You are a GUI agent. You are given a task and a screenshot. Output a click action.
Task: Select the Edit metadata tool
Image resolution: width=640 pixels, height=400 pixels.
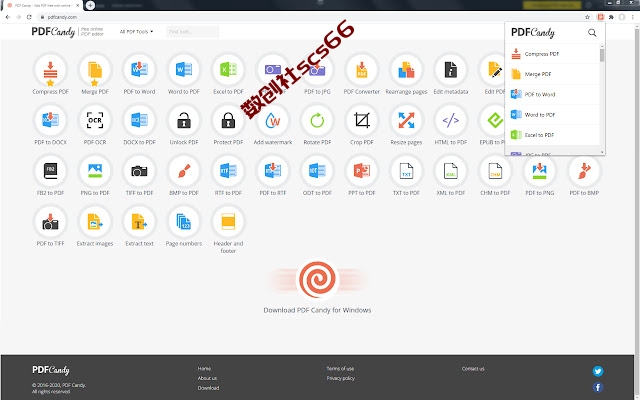[x=451, y=74]
